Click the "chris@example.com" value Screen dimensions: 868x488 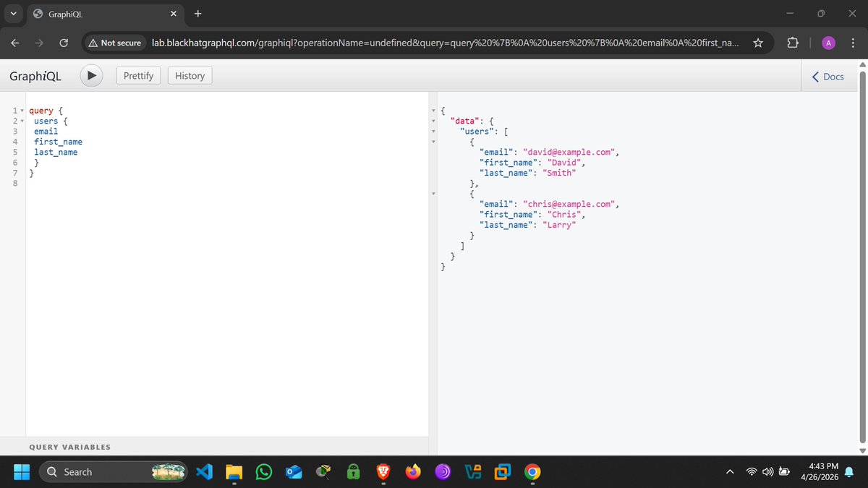click(569, 205)
